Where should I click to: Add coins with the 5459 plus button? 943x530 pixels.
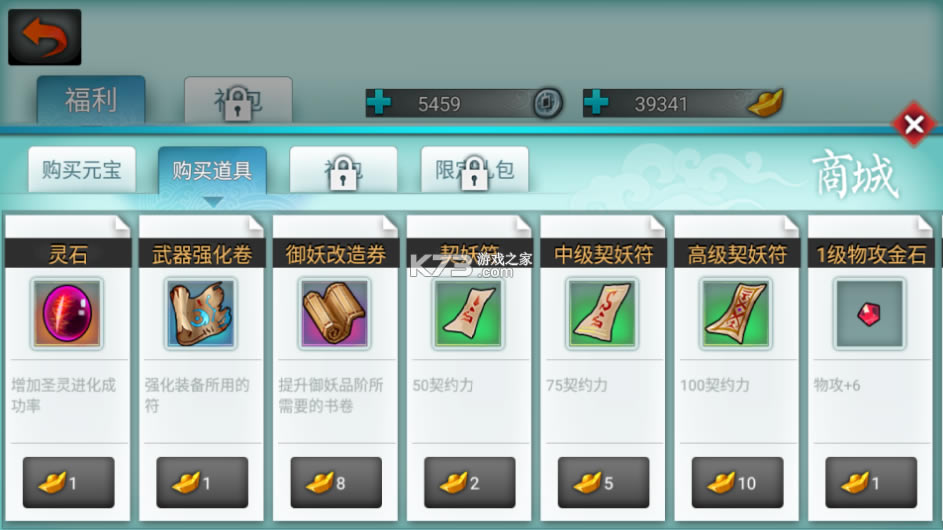coord(379,103)
